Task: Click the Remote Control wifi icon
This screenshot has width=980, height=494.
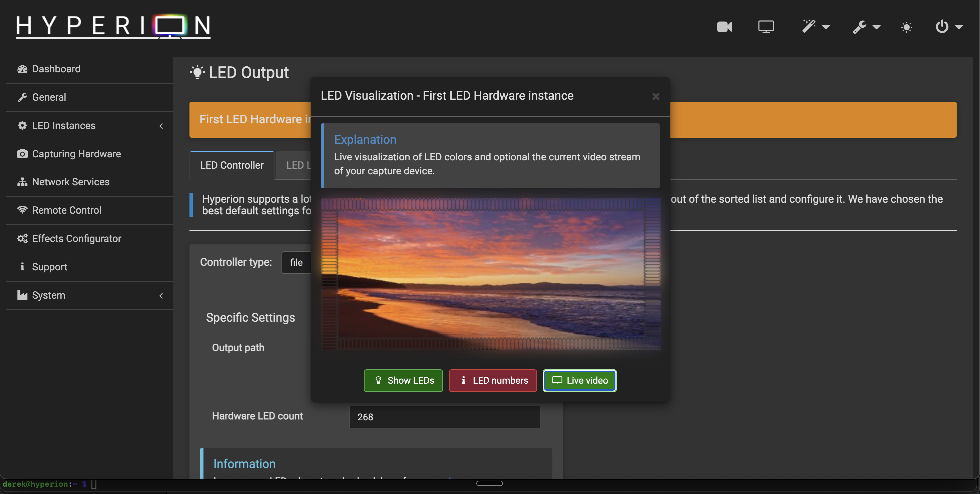Action: coord(22,210)
